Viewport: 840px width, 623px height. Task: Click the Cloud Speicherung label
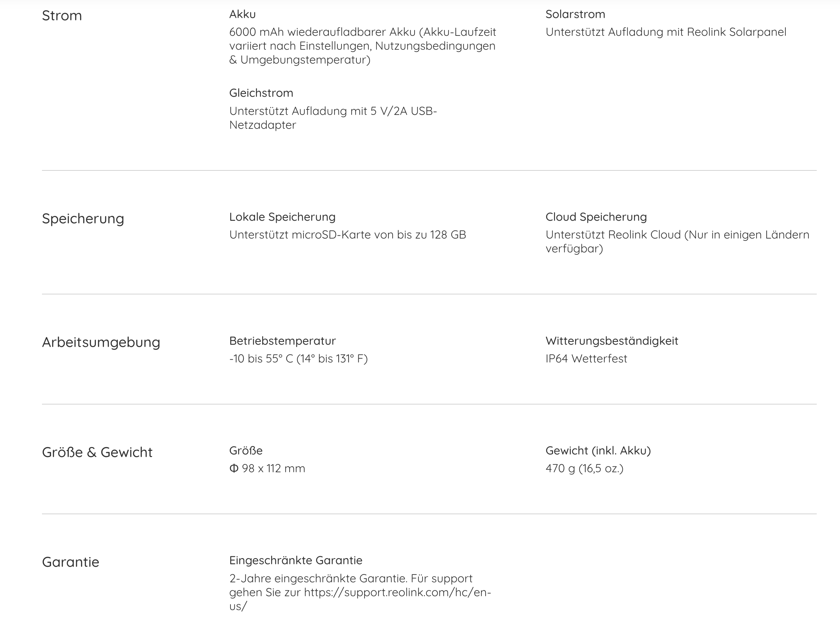tap(596, 217)
